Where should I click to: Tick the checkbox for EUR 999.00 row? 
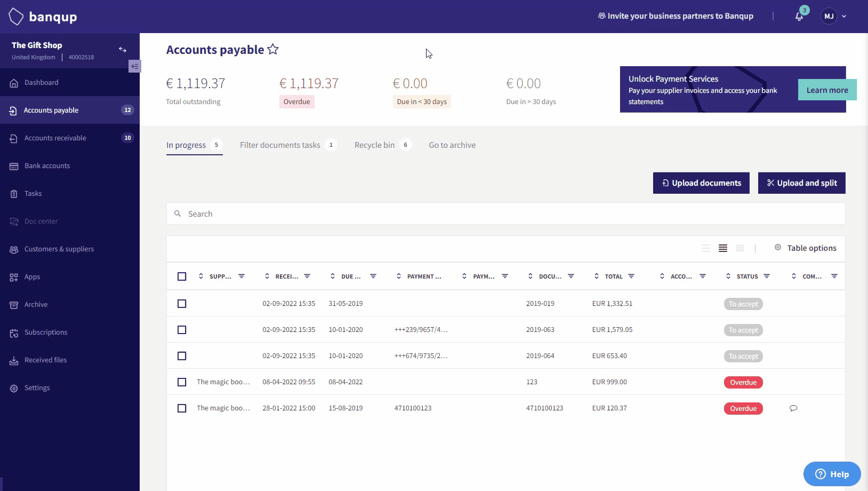click(x=182, y=382)
